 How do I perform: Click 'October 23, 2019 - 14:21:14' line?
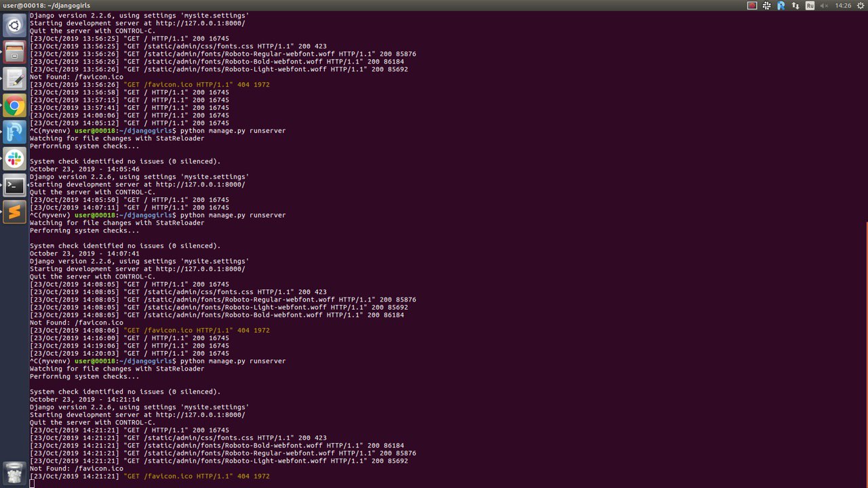point(85,400)
